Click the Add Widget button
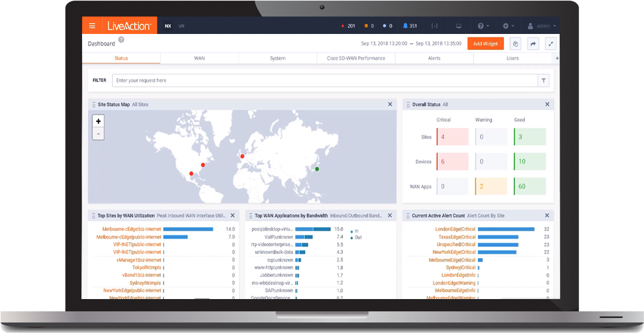This screenshot has height=333, width=644. (x=485, y=44)
